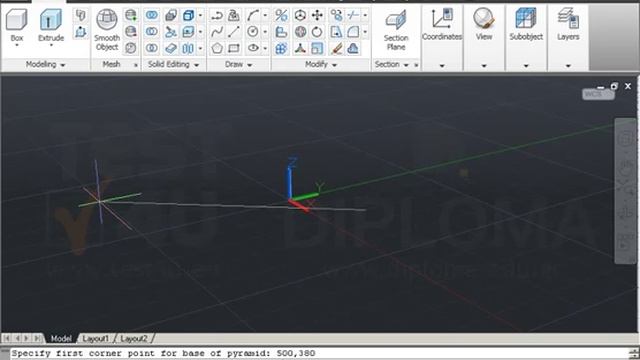Image resolution: width=640 pixels, height=360 pixels.
Task: Click the Interfere solids icon
Action: (171, 16)
